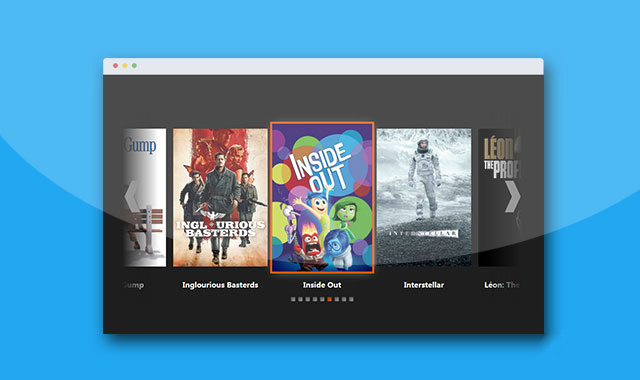Viewport: 640px width, 380px height.
Task: Open the Inside Out title label
Action: coord(322,285)
